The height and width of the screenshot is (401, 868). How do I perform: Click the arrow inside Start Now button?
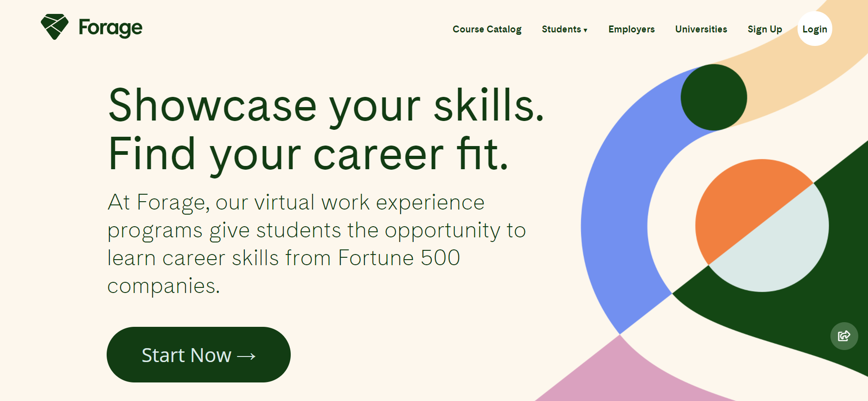(246, 356)
